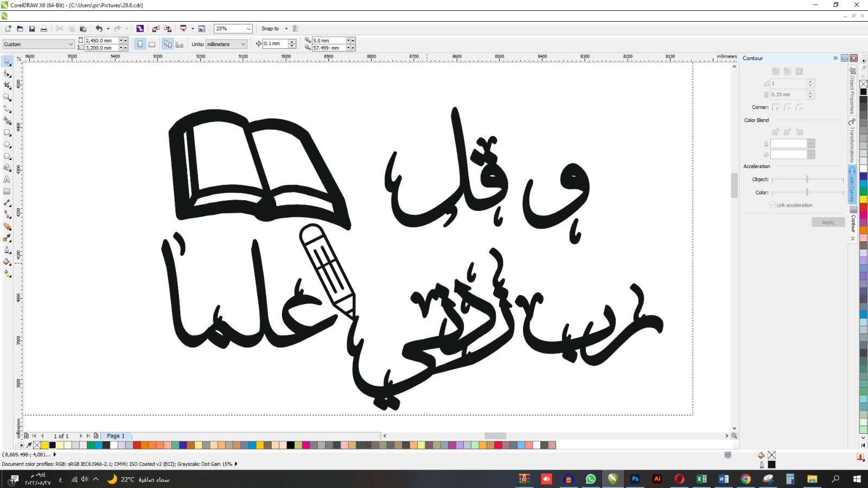
Task: Pick the Ellipse tool
Action: 7,145
